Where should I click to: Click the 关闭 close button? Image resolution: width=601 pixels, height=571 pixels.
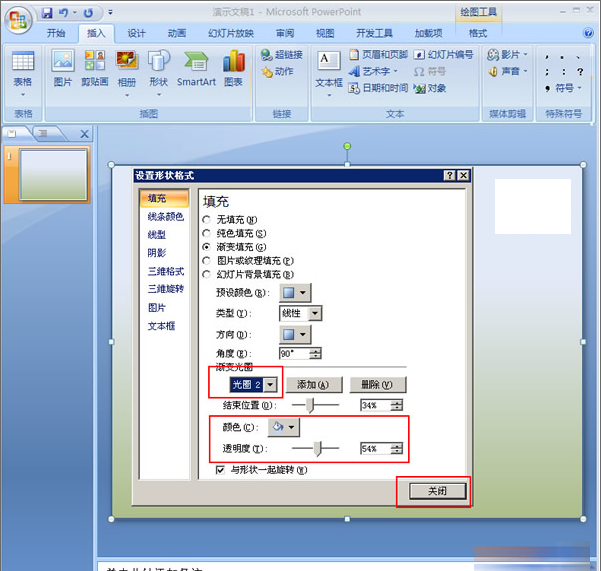pyautogui.click(x=437, y=491)
